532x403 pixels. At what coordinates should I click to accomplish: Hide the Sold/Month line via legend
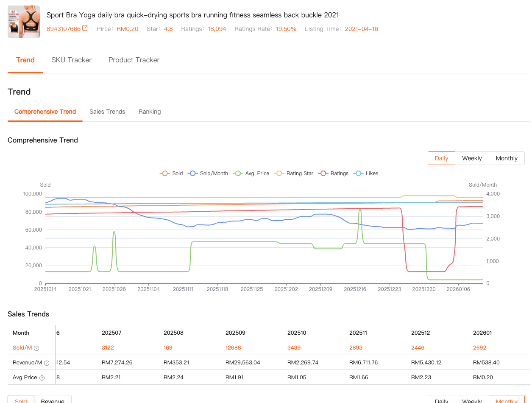click(x=208, y=174)
